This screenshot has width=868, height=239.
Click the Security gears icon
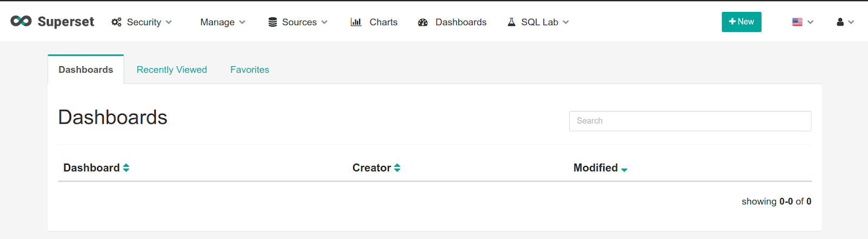tap(116, 22)
